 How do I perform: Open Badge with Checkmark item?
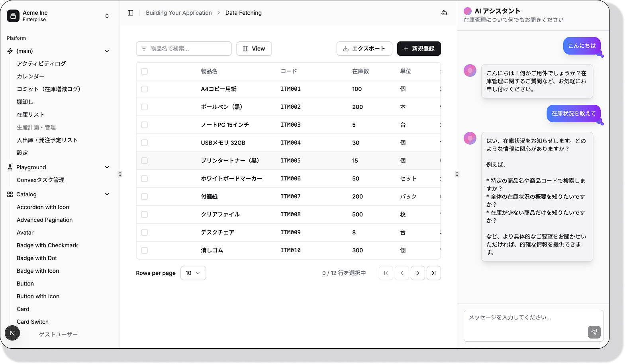pyautogui.click(x=47, y=245)
